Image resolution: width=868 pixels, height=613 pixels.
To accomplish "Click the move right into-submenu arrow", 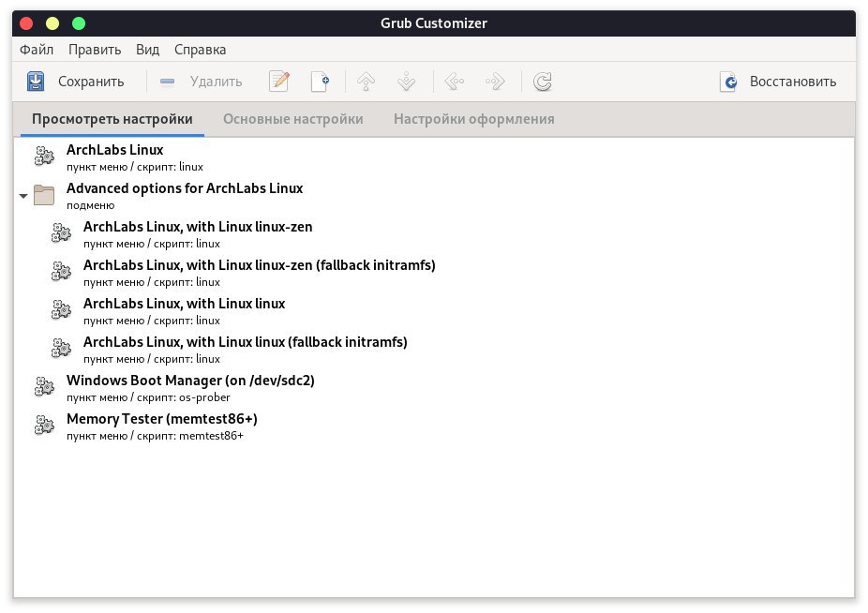I will pyautogui.click(x=495, y=82).
